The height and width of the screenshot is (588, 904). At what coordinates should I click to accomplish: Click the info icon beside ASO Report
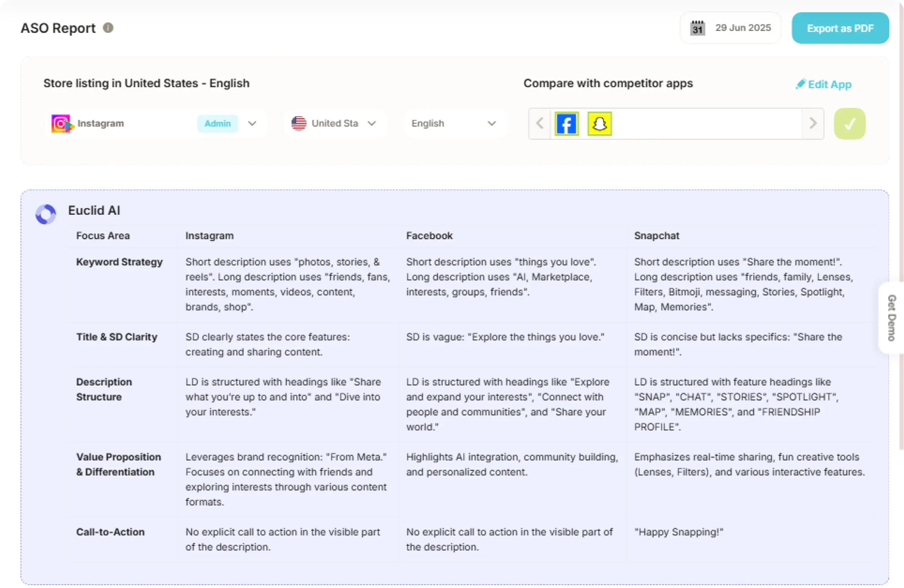pos(108,27)
